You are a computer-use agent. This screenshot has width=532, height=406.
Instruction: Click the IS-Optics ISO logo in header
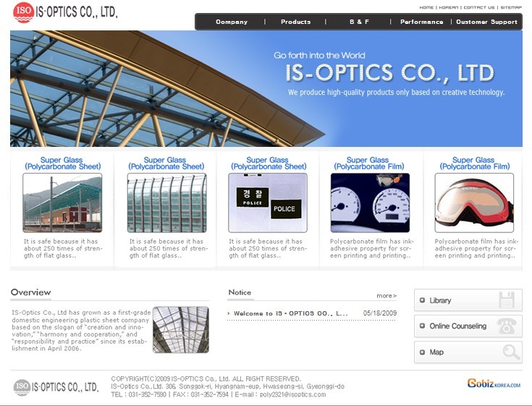65,12
